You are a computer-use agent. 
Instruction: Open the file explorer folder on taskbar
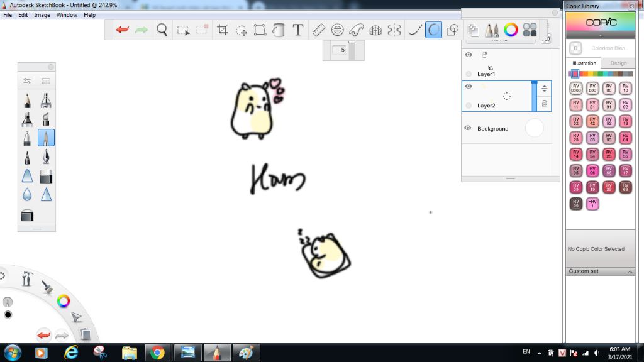tap(129, 353)
